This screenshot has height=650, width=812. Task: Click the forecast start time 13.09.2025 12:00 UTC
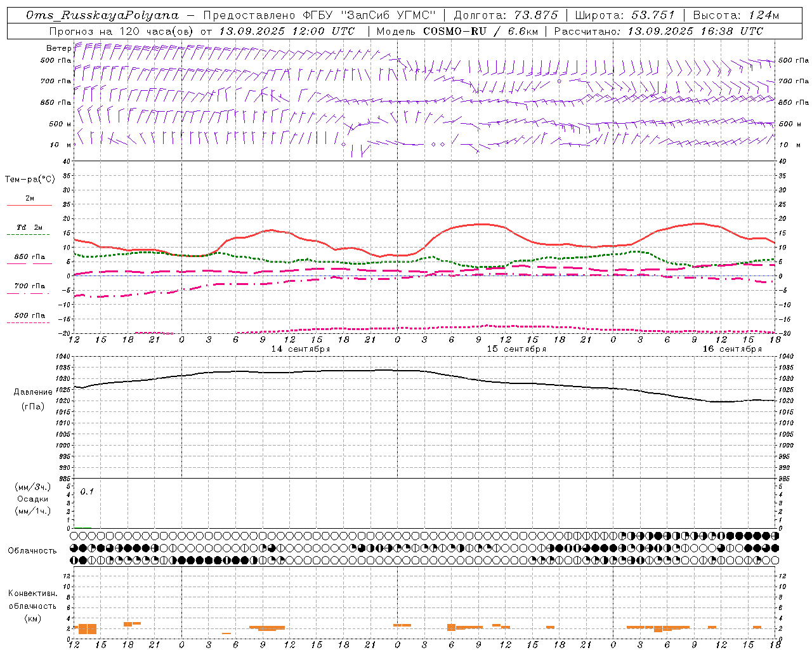pos(287,31)
